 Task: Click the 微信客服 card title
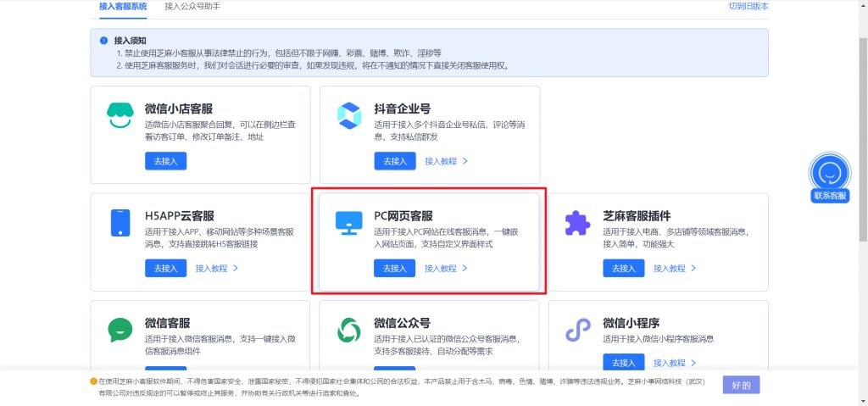coord(168,323)
